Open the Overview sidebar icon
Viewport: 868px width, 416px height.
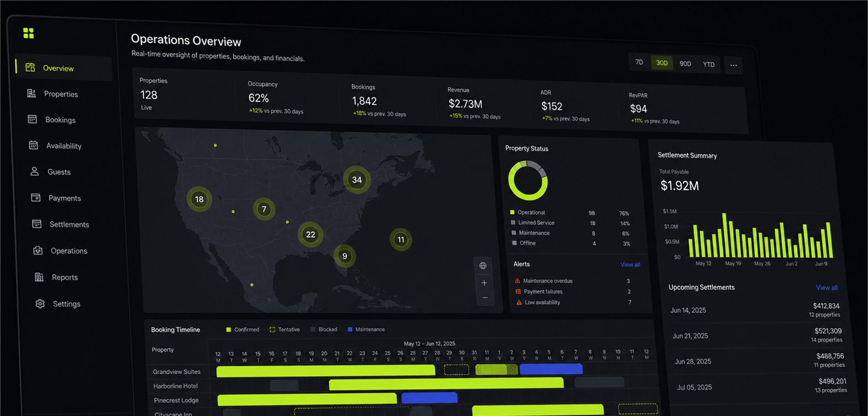pos(30,68)
